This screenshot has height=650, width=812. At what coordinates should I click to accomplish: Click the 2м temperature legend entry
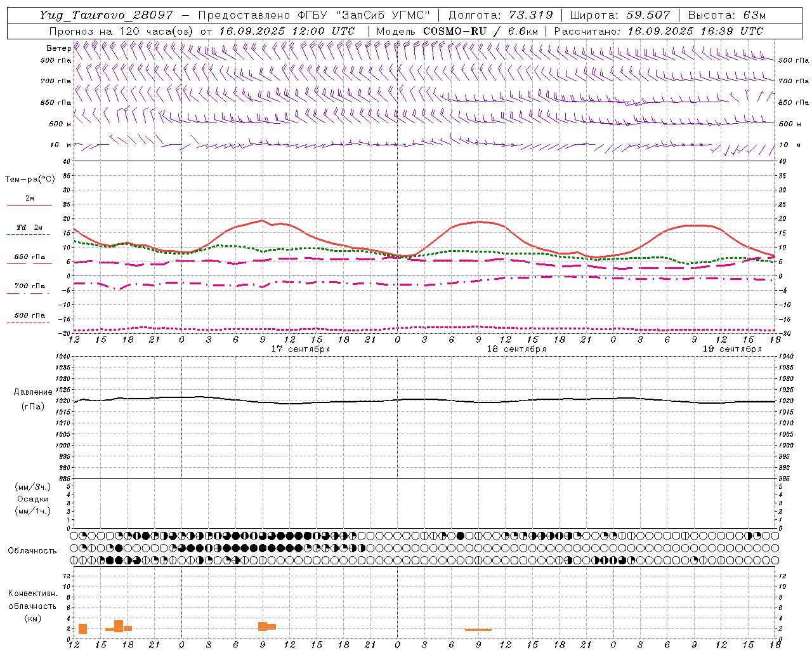[30, 198]
